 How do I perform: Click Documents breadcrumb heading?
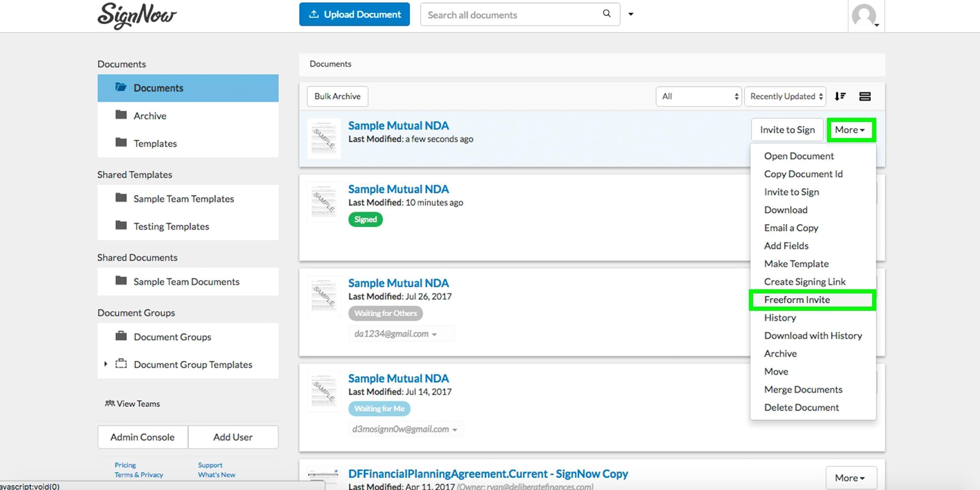pos(330,64)
